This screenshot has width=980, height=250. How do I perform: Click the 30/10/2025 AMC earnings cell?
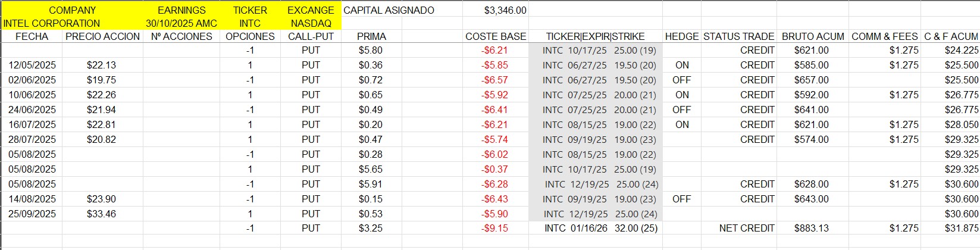click(x=181, y=23)
